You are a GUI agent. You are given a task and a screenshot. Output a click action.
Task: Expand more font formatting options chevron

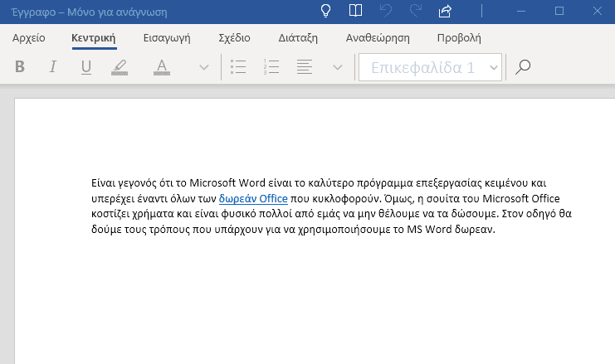click(203, 67)
